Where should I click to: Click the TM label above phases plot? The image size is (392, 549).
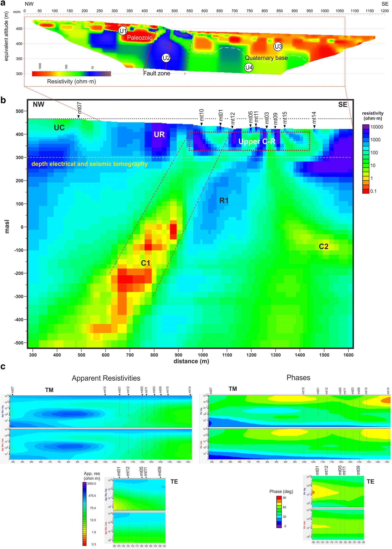[x=233, y=389]
